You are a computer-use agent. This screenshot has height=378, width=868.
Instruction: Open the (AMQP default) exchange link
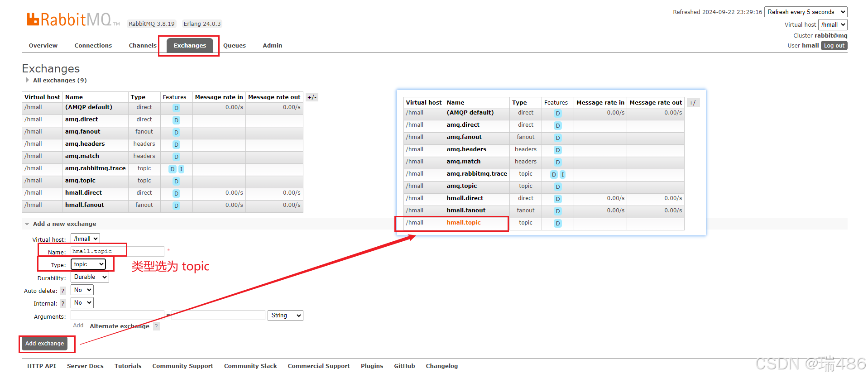tap(89, 107)
